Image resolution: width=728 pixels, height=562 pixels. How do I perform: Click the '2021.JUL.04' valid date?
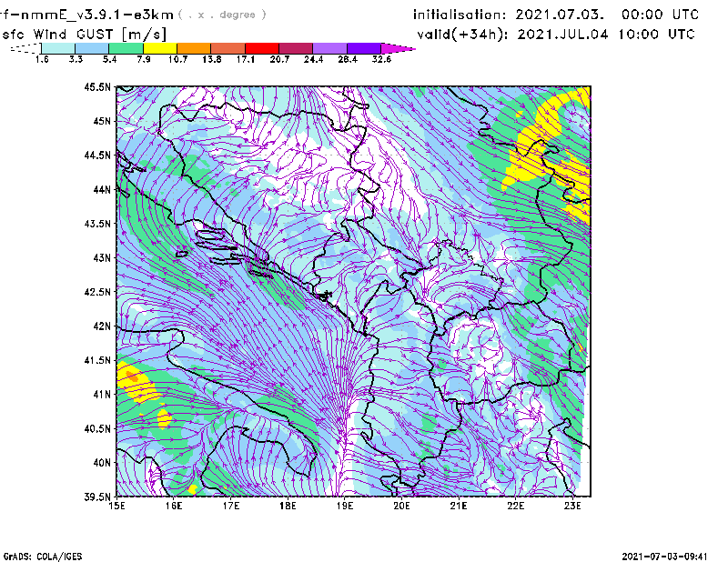[x=562, y=35]
